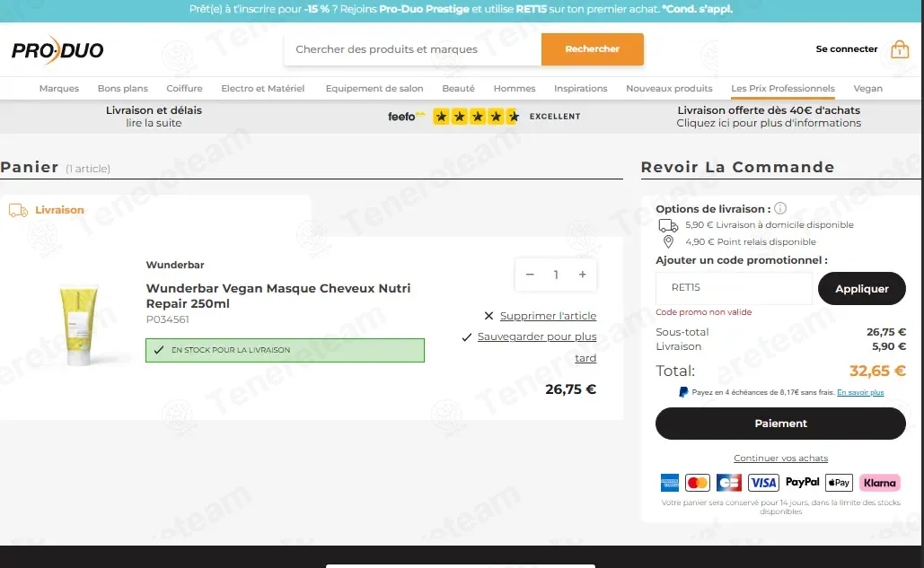The width and height of the screenshot is (924, 568).
Task: Click the feefo star rating
Action: [476, 117]
